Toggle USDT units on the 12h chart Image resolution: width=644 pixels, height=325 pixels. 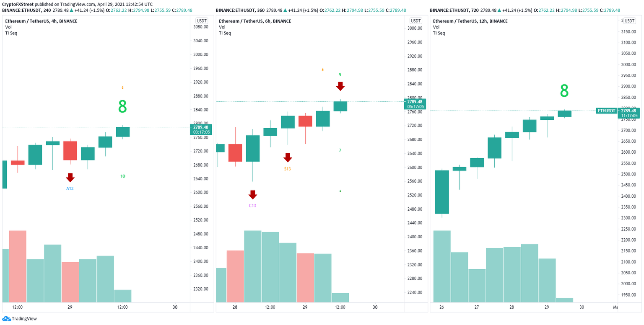(x=629, y=20)
